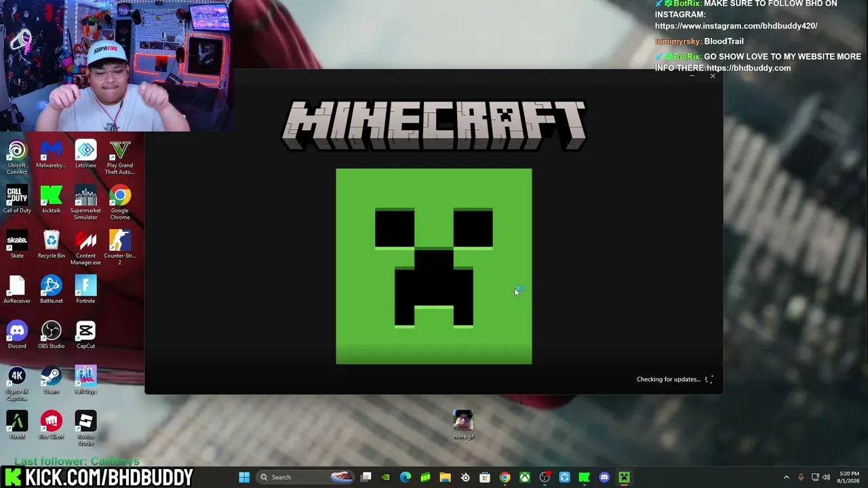Screen dimensions: 868x488
Task: Select the Fall Guys desktop icon
Action: (x=85, y=381)
